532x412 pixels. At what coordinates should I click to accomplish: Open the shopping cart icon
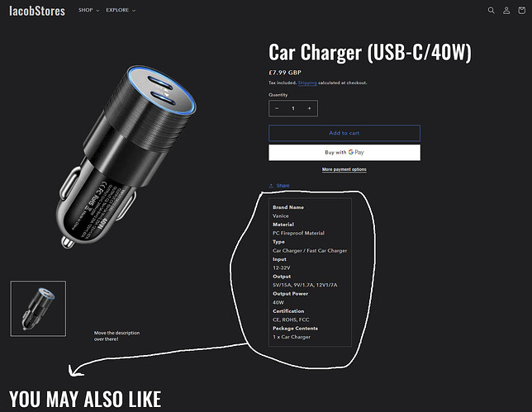(x=521, y=11)
